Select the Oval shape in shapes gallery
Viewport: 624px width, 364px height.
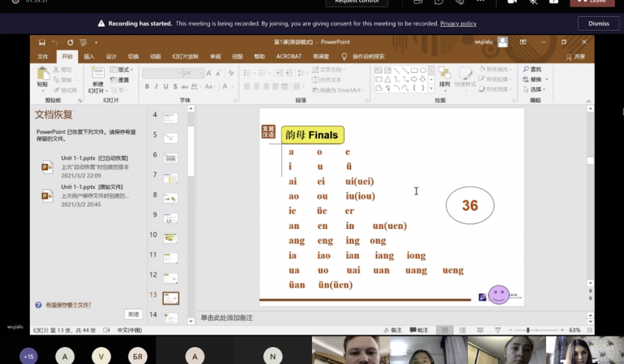pyautogui.click(x=423, y=70)
